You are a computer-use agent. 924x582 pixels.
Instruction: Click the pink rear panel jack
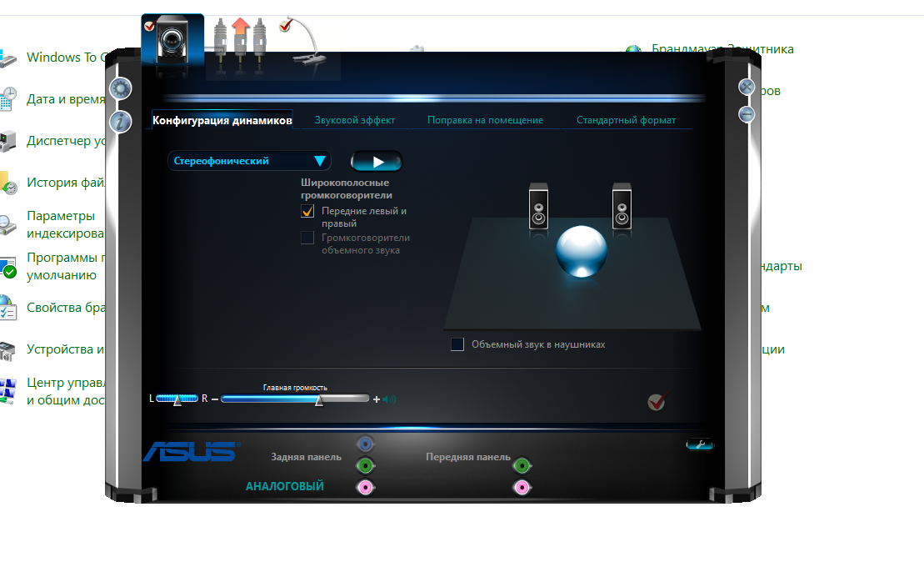[x=366, y=487]
